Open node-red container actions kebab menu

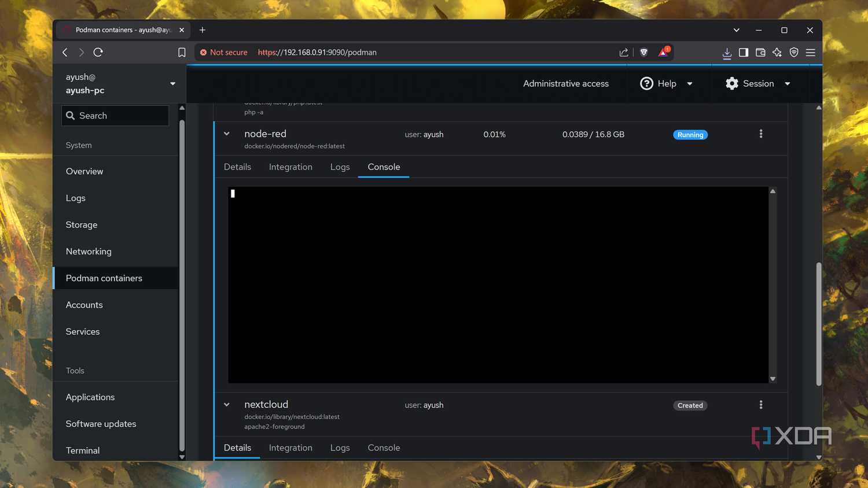tap(761, 134)
